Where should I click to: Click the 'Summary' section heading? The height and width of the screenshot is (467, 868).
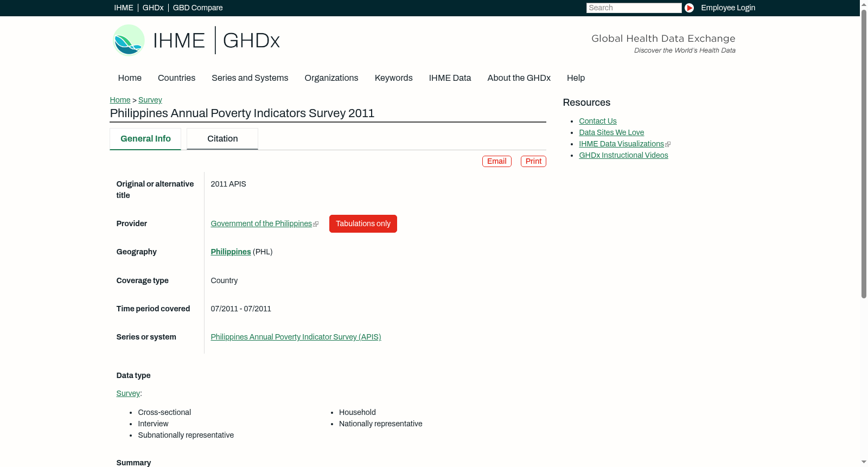pyautogui.click(x=133, y=463)
